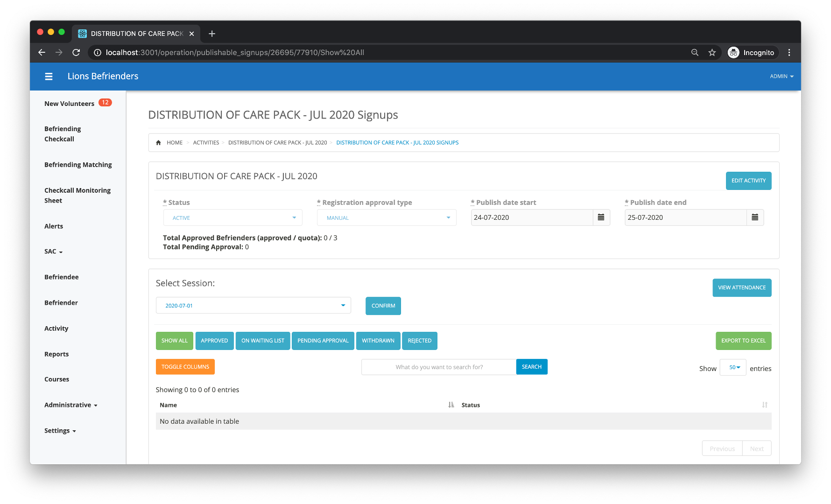
Task: Sort table by Status column icon
Action: click(765, 405)
